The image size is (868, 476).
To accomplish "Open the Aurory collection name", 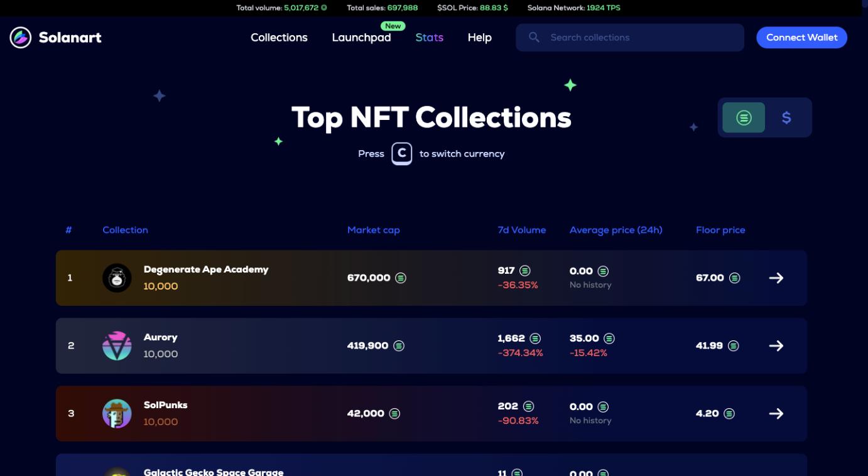I will (160, 337).
